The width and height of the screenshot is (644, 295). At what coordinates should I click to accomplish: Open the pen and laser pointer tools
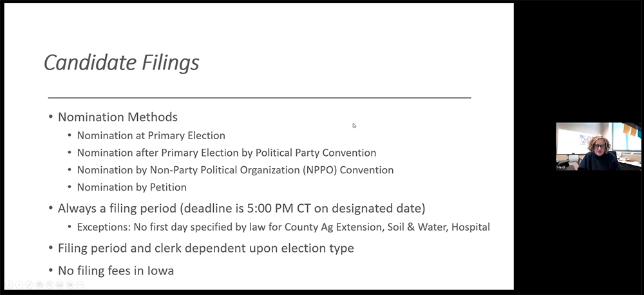[29, 284]
